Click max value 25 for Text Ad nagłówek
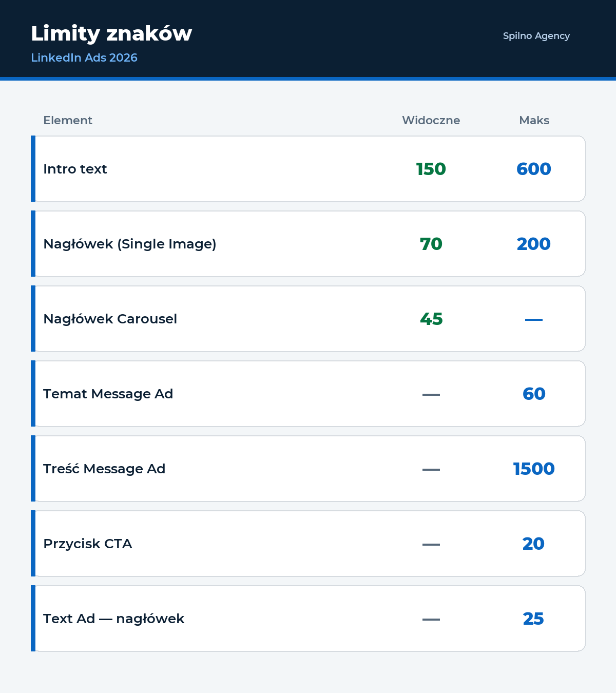The width and height of the screenshot is (616, 693). 534,619
